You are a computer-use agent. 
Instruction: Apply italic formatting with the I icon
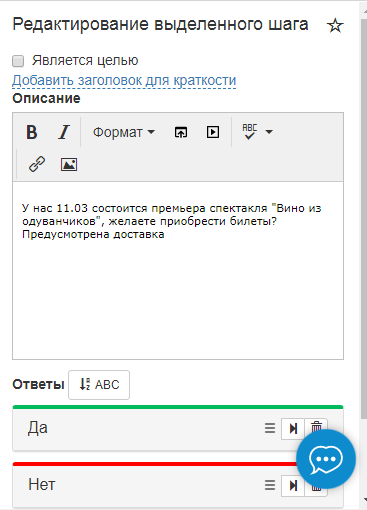64,132
